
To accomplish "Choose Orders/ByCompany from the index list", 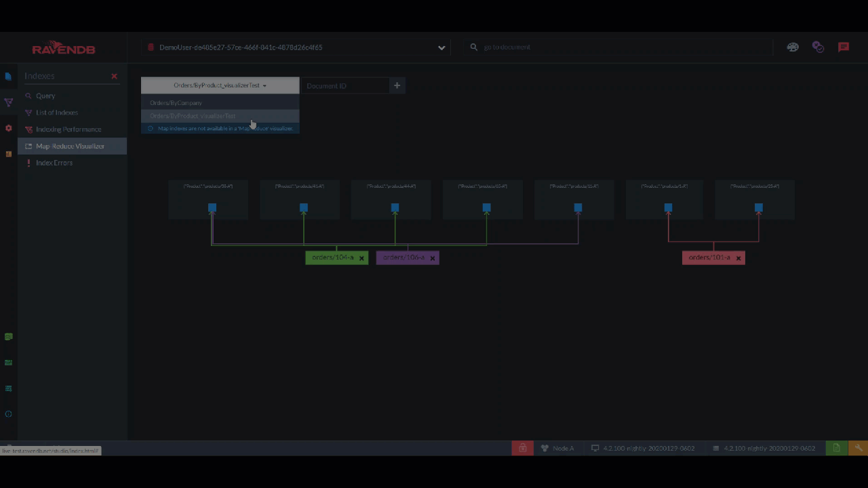I will (220, 103).
